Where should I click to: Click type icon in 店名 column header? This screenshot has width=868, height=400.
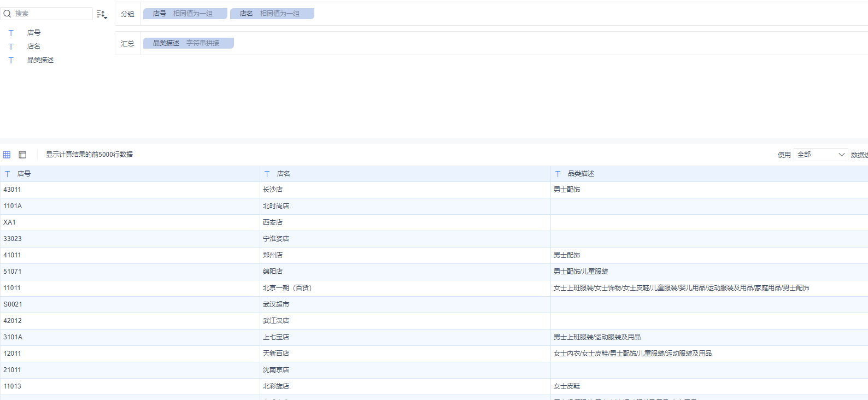[x=267, y=174]
